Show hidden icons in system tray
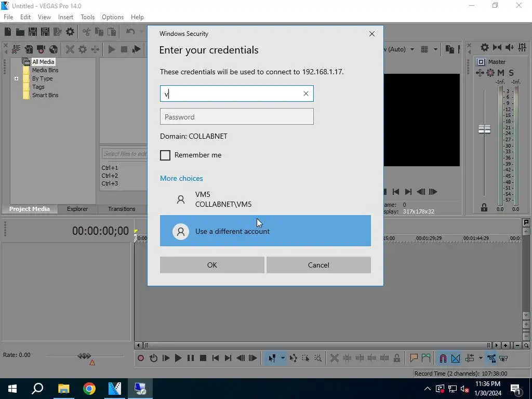Screen dimensions: 532x399 click(428, 389)
